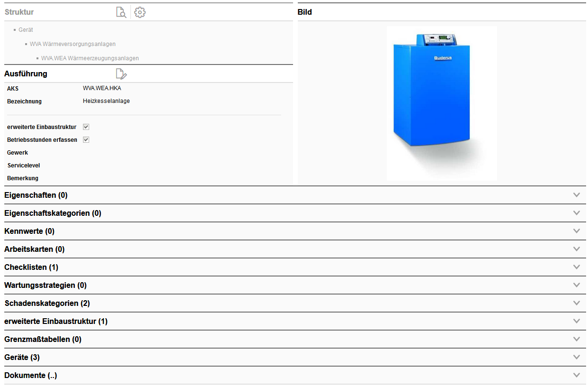This screenshot has height=387, width=588.
Task: Click the erweiterte Einbaustruktur (1) section header
Action: pos(56,322)
